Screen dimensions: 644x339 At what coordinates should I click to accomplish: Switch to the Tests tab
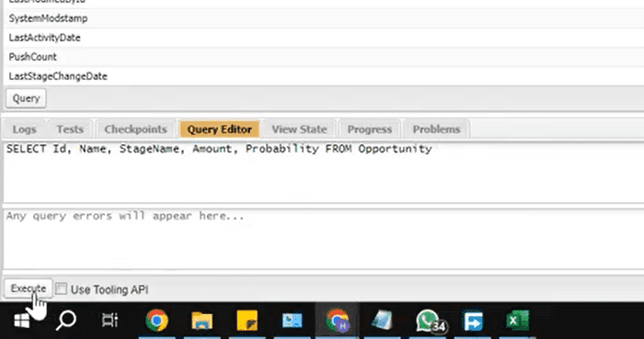click(x=70, y=130)
